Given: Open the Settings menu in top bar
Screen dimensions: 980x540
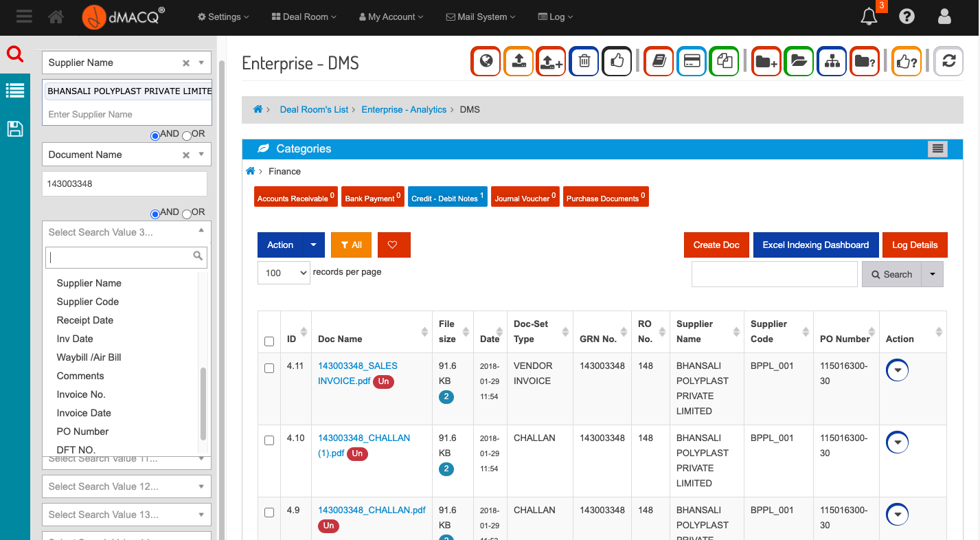Looking at the screenshot, I should tap(223, 16).
